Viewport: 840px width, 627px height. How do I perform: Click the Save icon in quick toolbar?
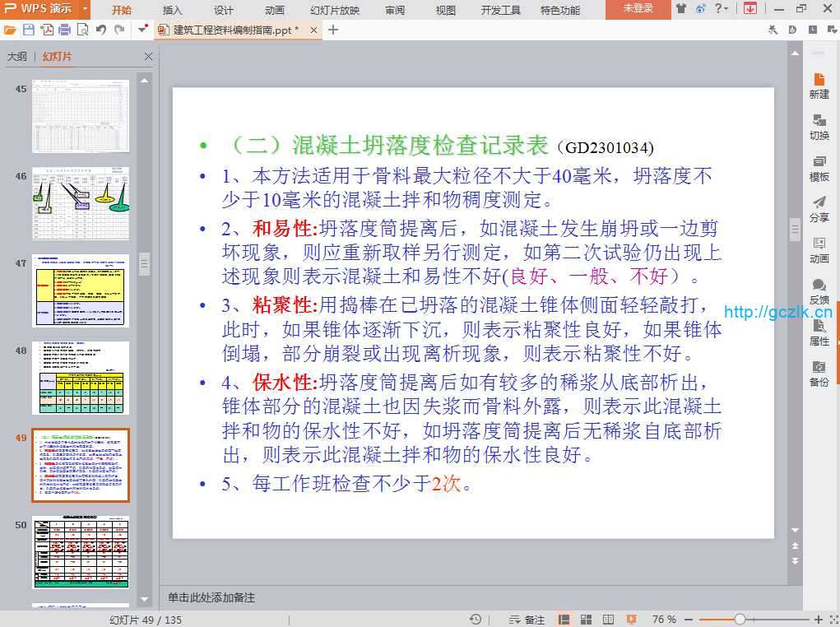click(29, 30)
